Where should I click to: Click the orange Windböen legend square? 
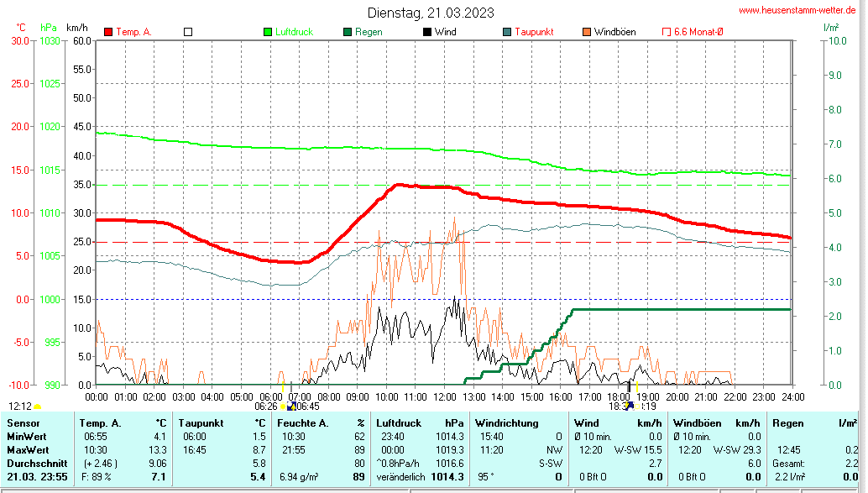[587, 32]
